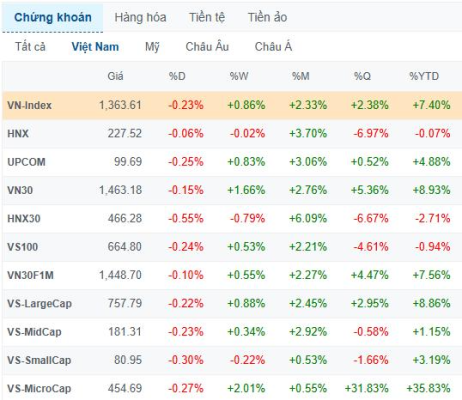Open VS-MicroCap index row

232,389
